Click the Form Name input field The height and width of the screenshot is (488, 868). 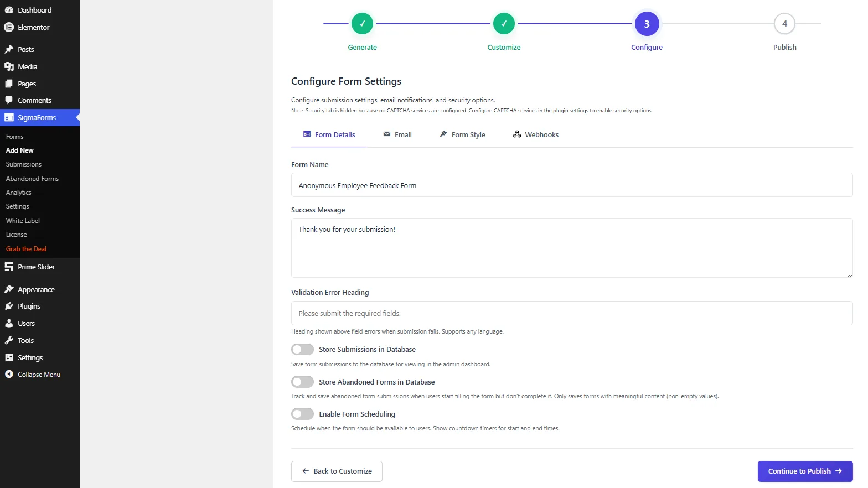572,185
